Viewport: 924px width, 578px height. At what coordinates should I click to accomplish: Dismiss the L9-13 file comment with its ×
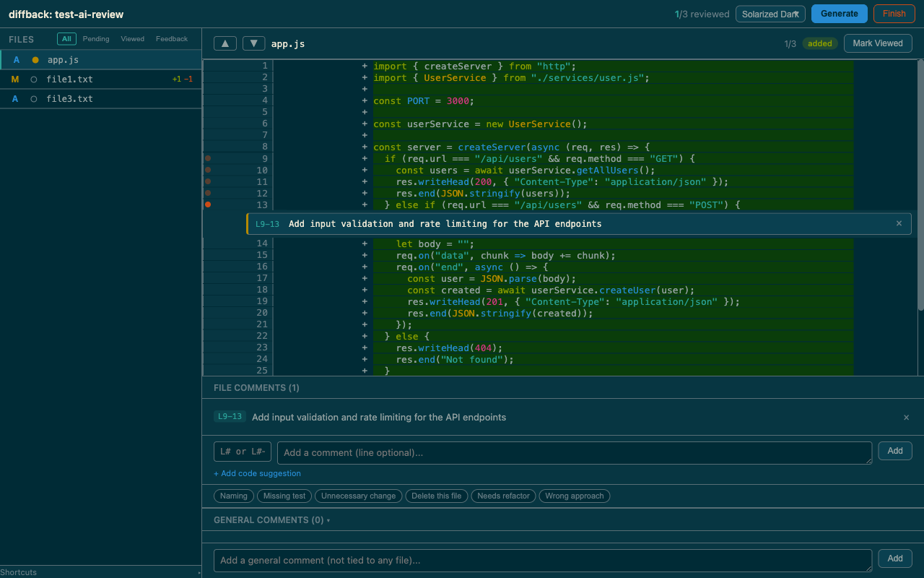point(906,418)
